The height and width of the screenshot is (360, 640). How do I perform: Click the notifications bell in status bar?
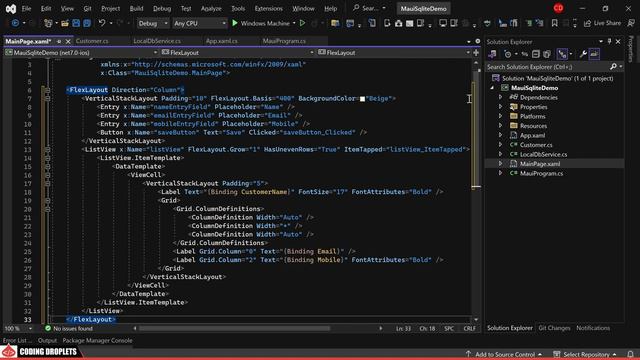631,354
